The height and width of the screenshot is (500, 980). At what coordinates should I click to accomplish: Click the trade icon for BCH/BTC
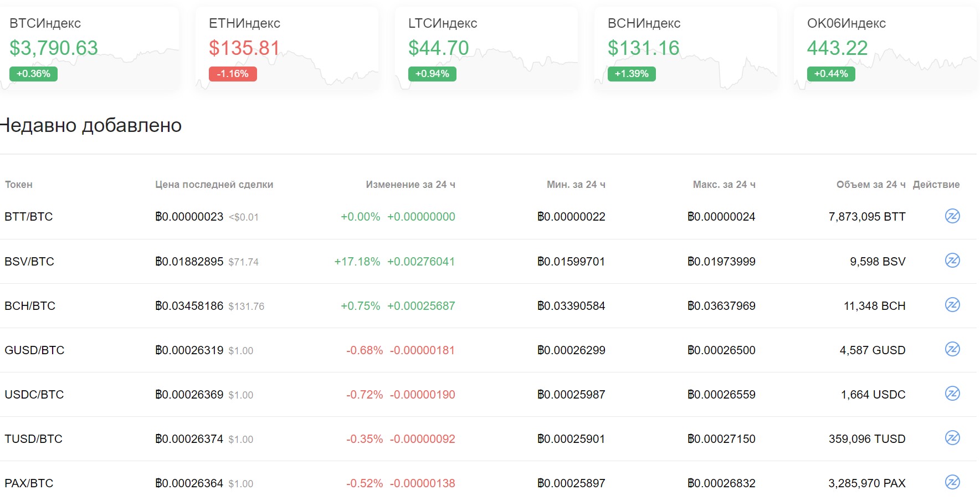pyautogui.click(x=952, y=305)
